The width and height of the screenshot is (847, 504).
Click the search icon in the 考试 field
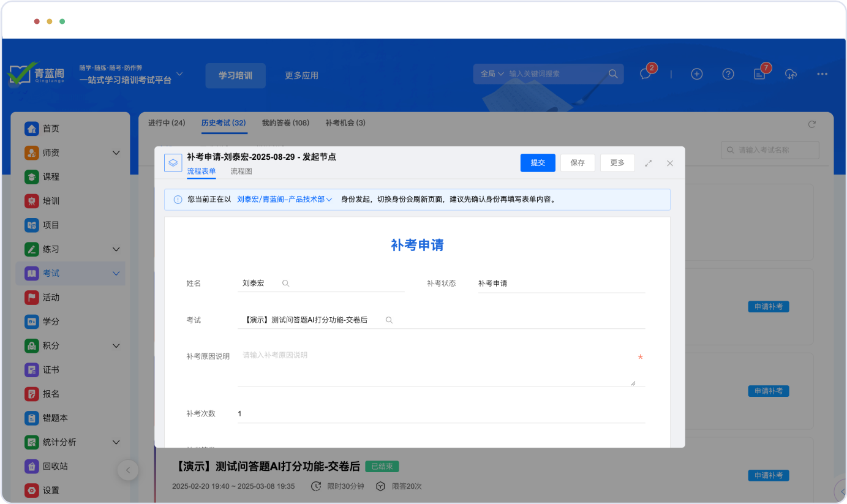point(389,320)
